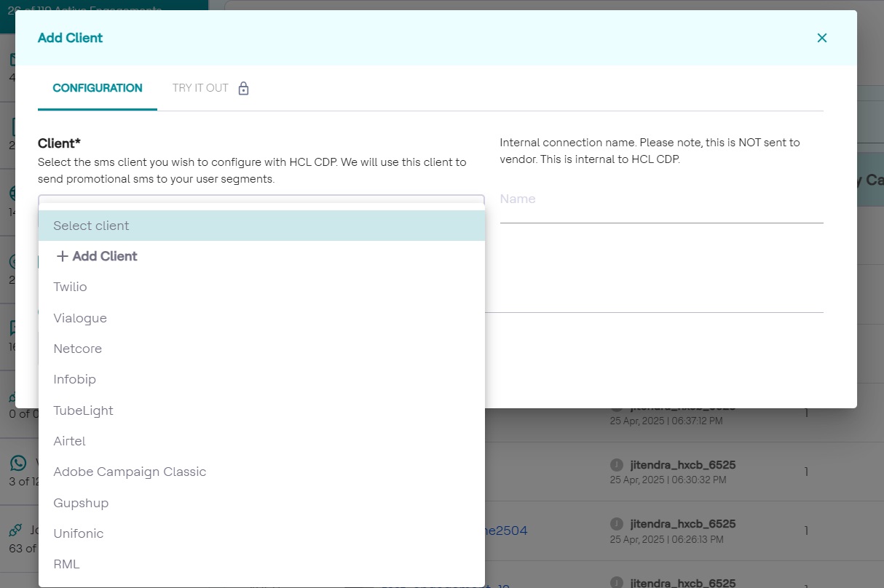Choose Adobe Campaign Classic option

(x=262, y=472)
